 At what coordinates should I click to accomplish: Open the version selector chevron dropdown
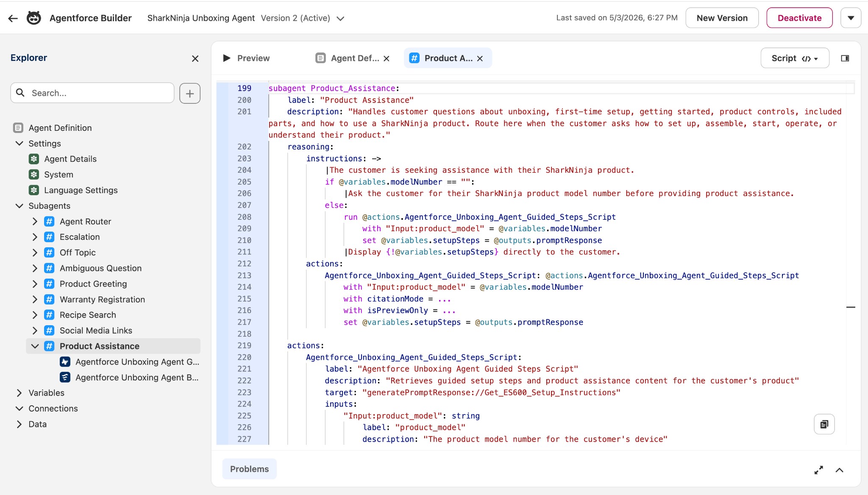pos(340,19)
